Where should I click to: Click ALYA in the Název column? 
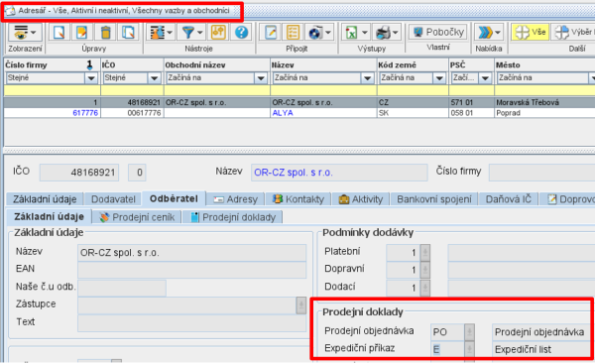pyautogui.click(x=283, y=113)
